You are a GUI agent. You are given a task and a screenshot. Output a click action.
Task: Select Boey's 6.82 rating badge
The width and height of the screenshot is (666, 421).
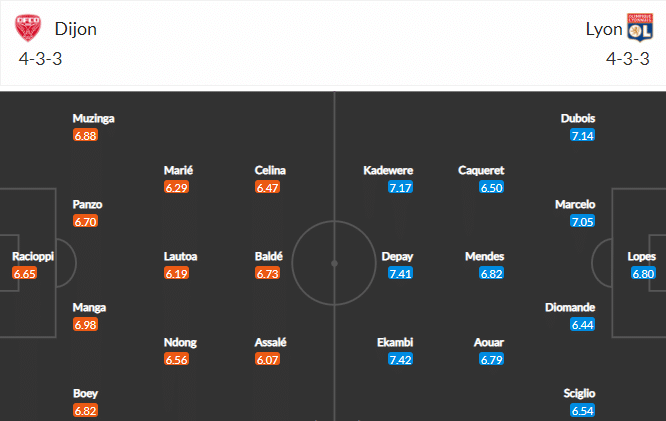point(85,410)
